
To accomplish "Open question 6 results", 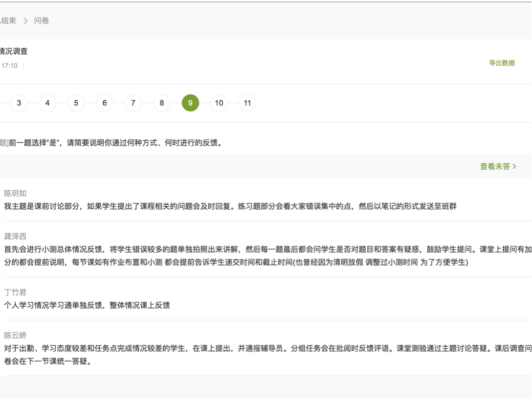I will (104, 103).
